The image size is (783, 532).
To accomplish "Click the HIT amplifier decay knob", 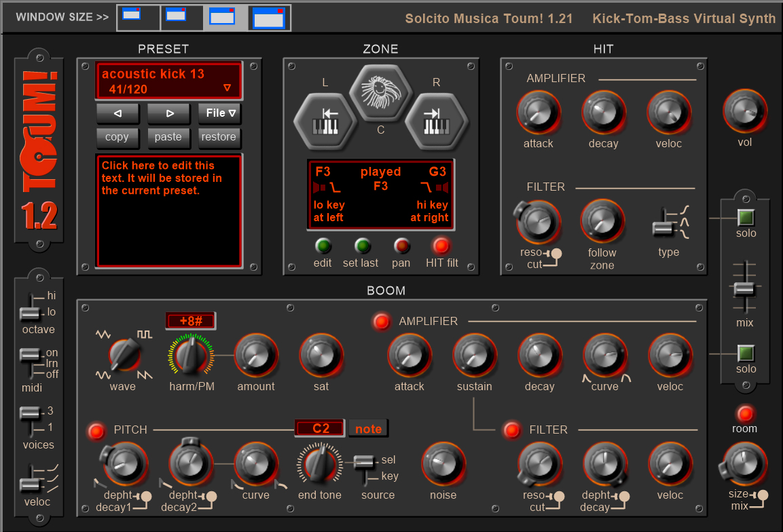I will [x=603, y=113].
